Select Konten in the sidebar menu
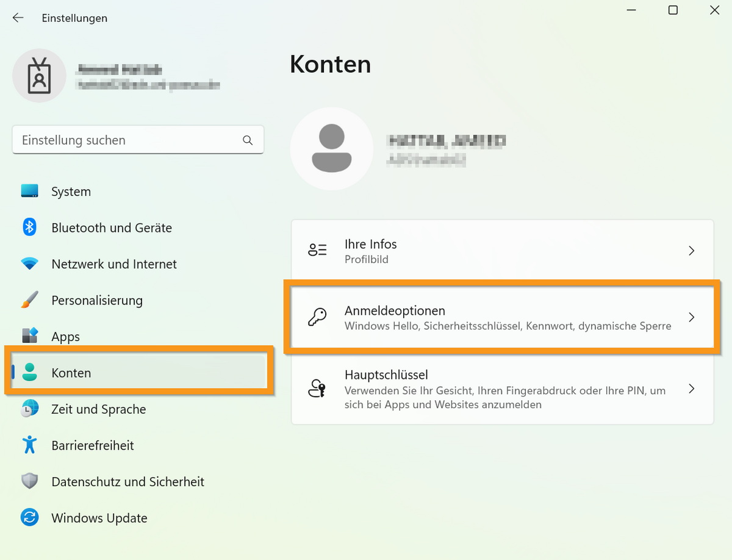This screenshot has height=560, width=732. coord(71,373)
